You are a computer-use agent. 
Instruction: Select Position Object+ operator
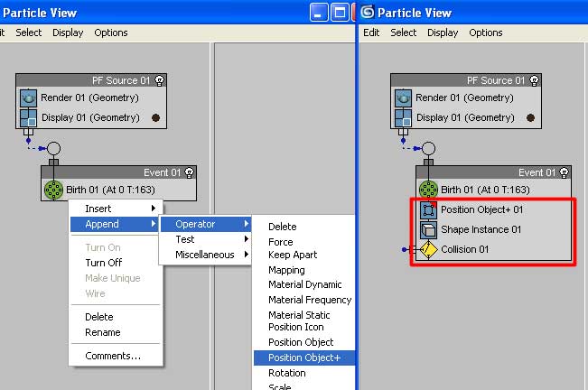coord(304,357)
